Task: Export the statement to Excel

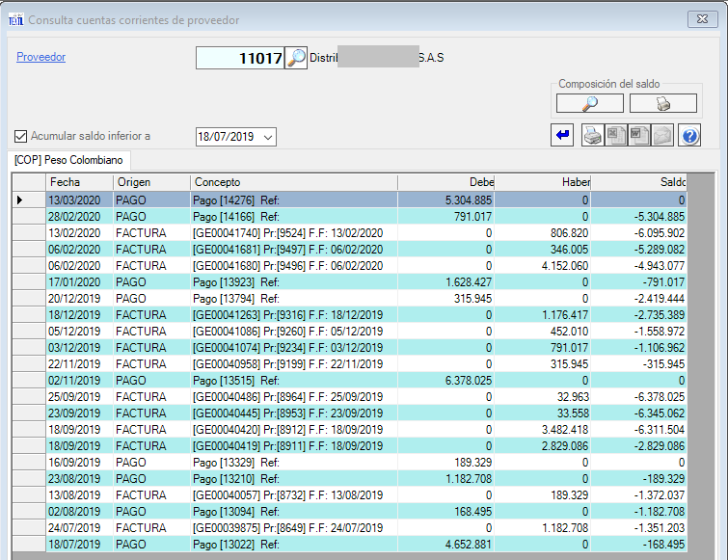Action: pyautogui.click(x=616, y=136)
